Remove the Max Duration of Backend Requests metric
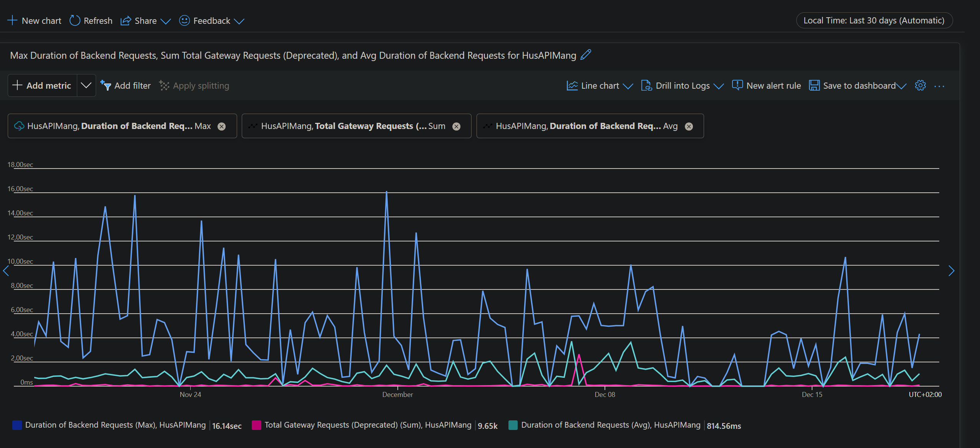 tap(222, 126)
